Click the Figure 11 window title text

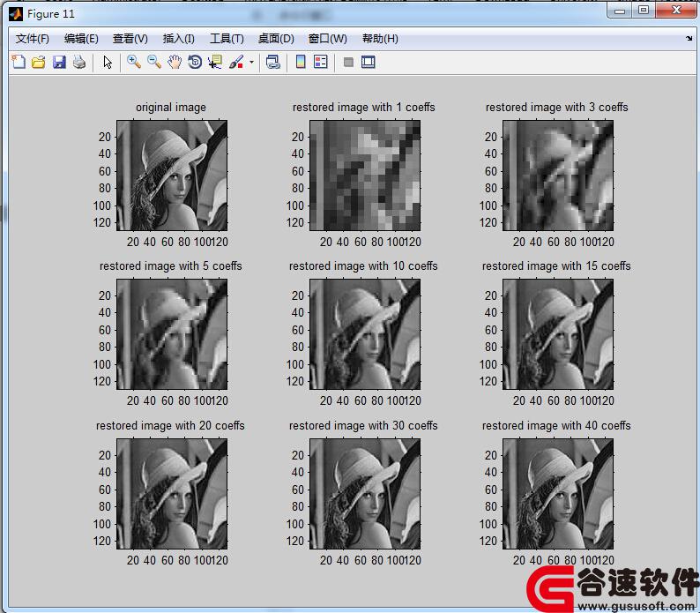tap(51, 14)
